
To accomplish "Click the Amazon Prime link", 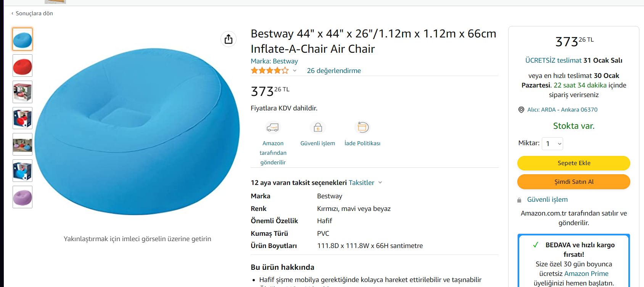I will tap(586, 274).
